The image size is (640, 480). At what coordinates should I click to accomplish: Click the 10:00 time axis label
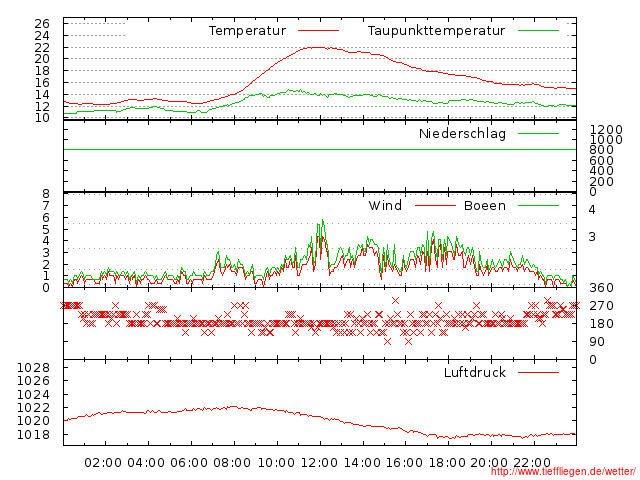(276, 463)
